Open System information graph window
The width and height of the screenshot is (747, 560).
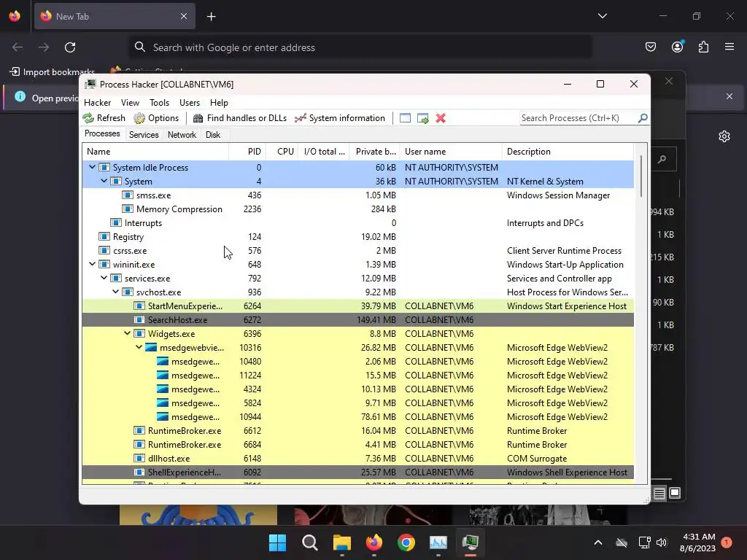click(x=340, y=118)
